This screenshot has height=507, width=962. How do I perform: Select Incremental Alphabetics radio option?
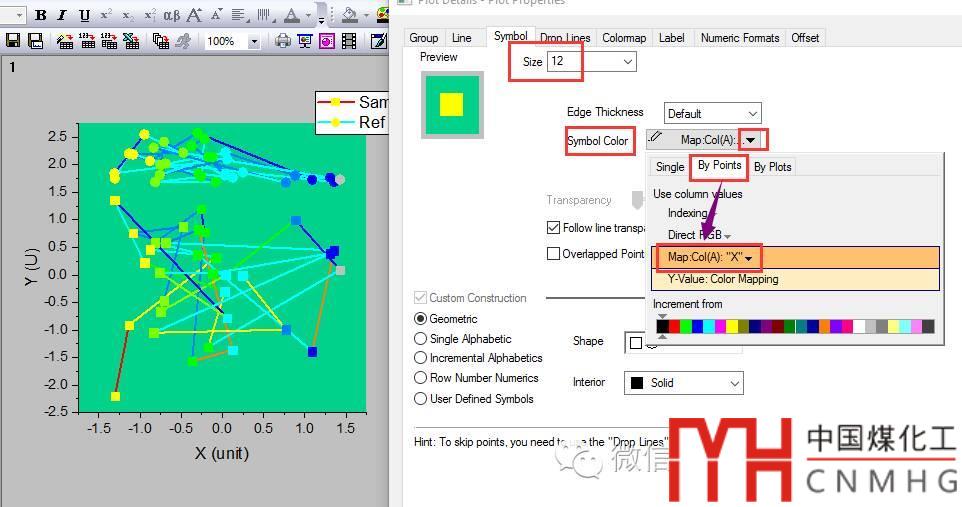[x=420, y=358]
